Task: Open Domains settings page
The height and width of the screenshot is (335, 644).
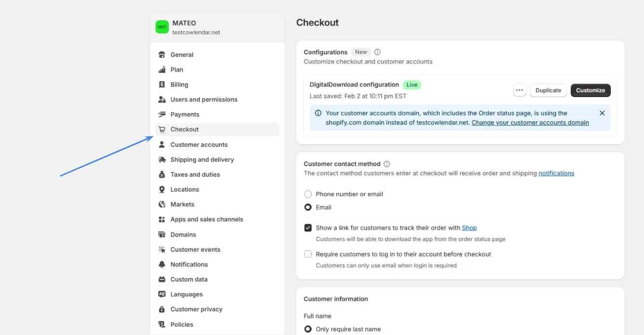Action: click(x=217, y=234)
